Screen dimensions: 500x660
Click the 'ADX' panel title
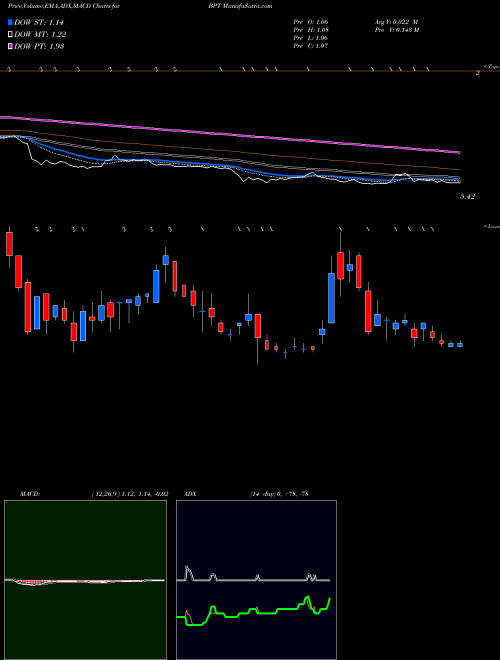[191, 494]
